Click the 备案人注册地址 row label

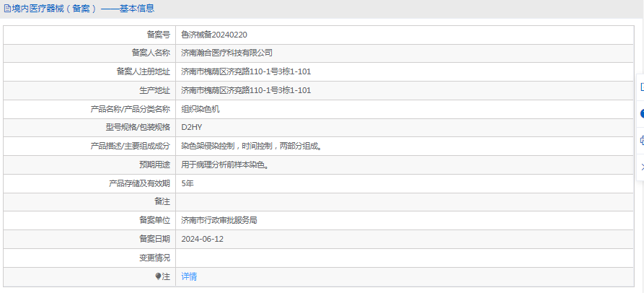[143, 72]
